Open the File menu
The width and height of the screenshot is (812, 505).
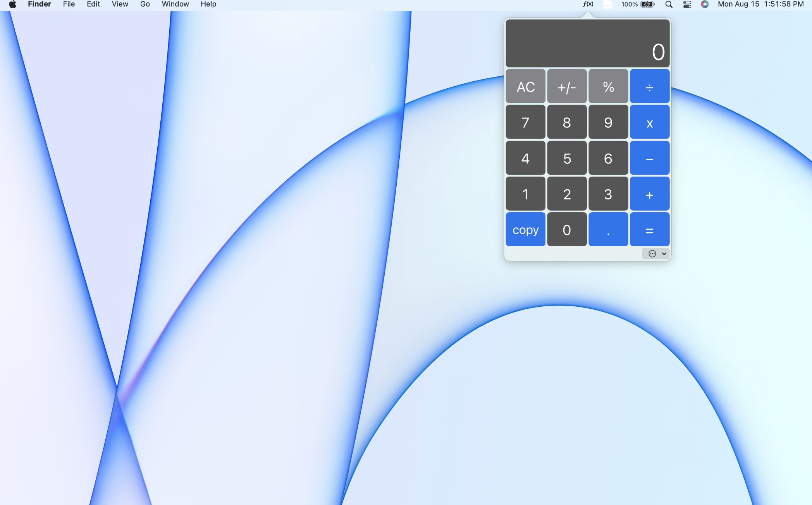coord(69,4)
